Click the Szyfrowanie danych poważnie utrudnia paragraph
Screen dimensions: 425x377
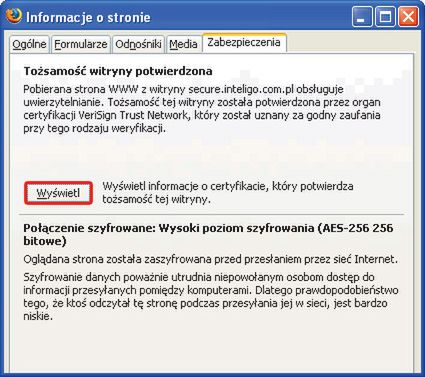(x=211, y=297)
